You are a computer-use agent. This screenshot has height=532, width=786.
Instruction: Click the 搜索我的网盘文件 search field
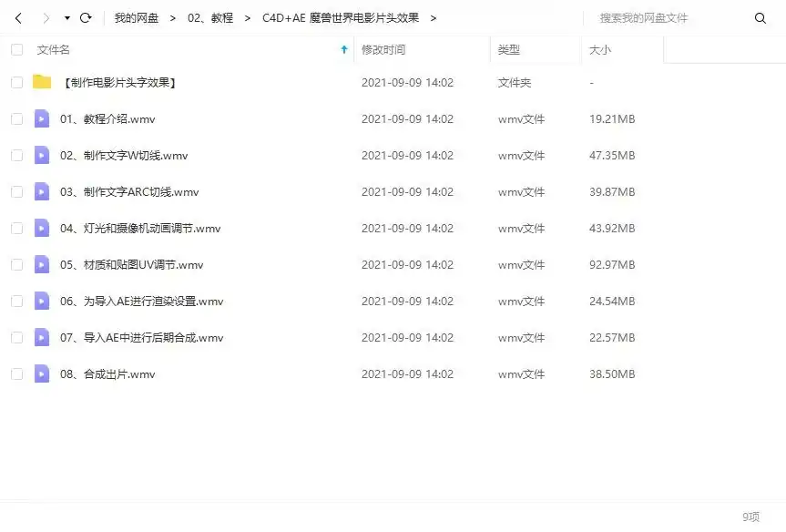[x=669, y=18]
